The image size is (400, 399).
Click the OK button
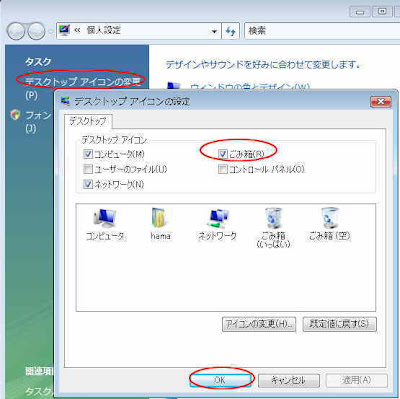click(x=220, y=380)
